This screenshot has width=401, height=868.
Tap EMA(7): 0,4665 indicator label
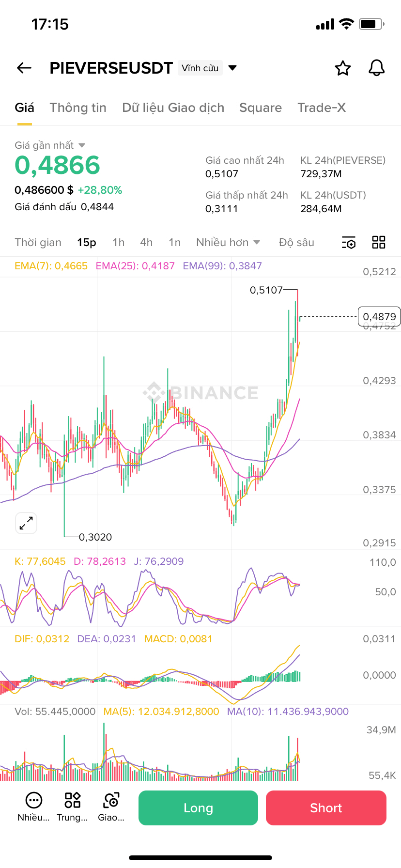[51, 266]
